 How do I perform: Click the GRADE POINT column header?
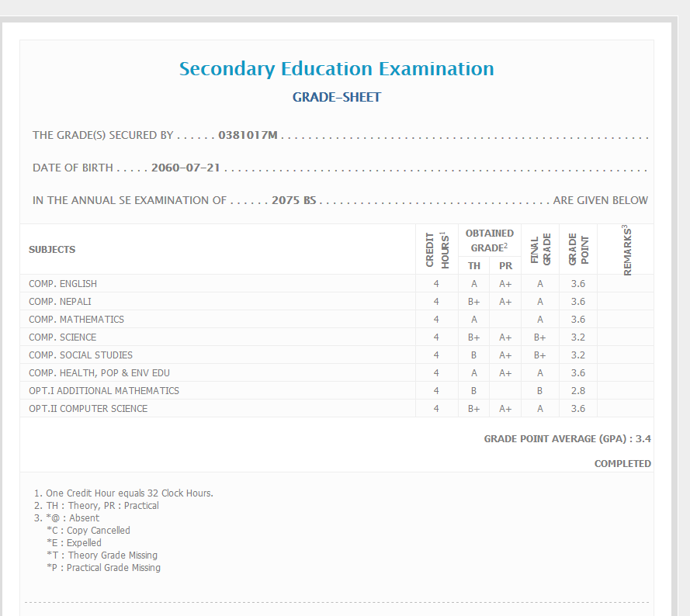tap(578, 250)
